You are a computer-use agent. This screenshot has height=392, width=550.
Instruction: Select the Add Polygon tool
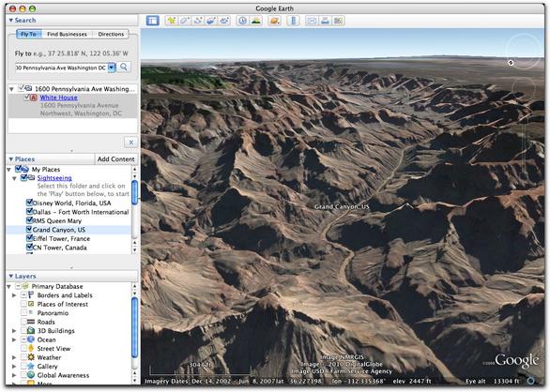185,21
